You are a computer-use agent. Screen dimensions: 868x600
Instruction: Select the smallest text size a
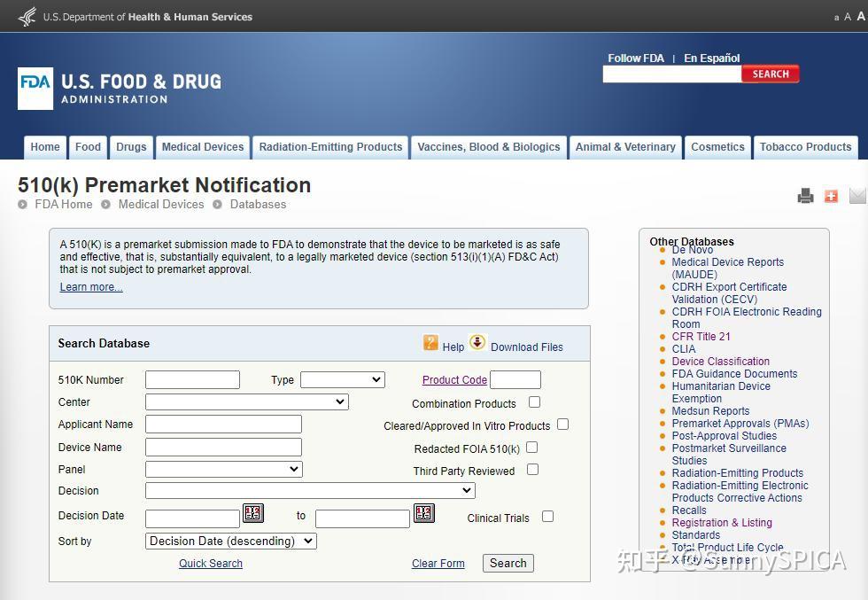point(836,18)
